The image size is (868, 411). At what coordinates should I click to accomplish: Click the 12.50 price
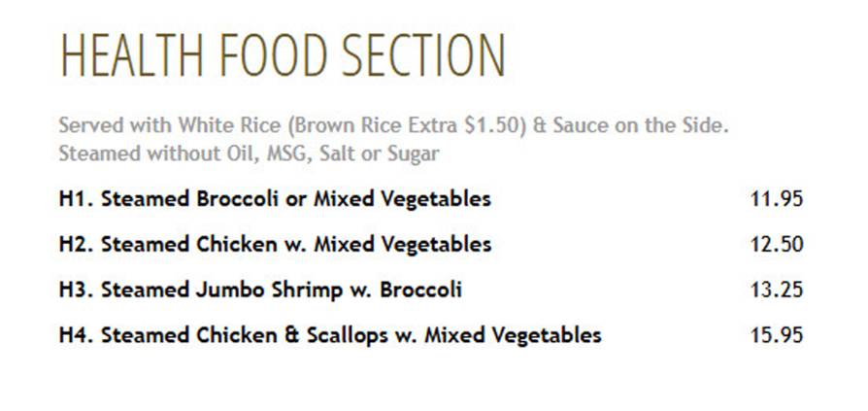point(776,244)
